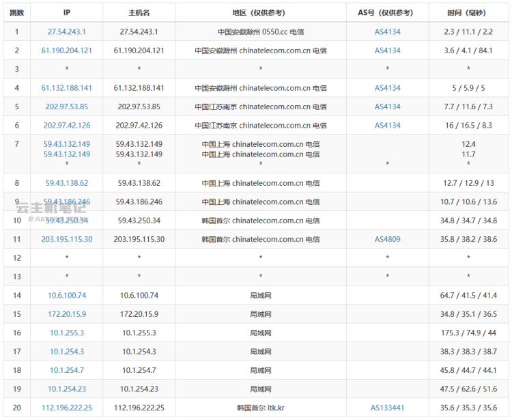
Task: Click the 主机名 column header
Action: click(x=139, y=12)
